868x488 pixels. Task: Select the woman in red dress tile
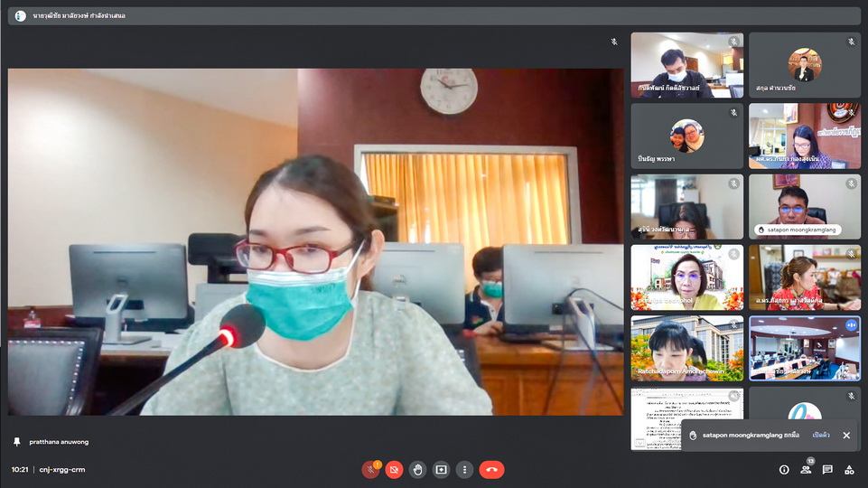pyautogui.click(x=805, y=277)
